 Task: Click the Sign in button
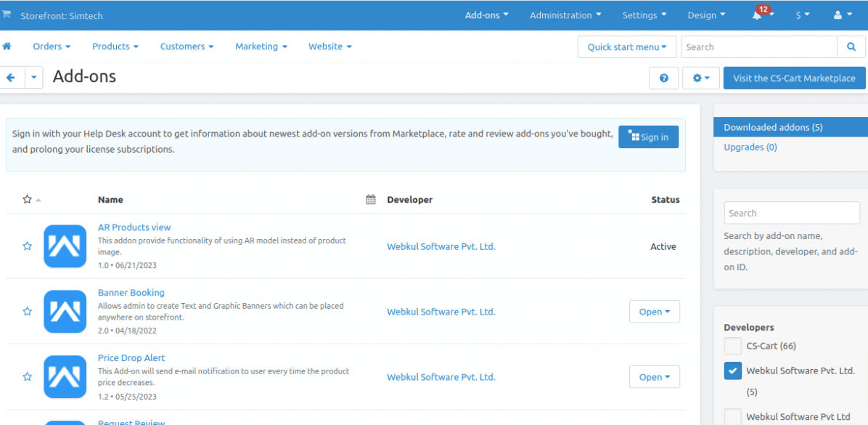648,137
